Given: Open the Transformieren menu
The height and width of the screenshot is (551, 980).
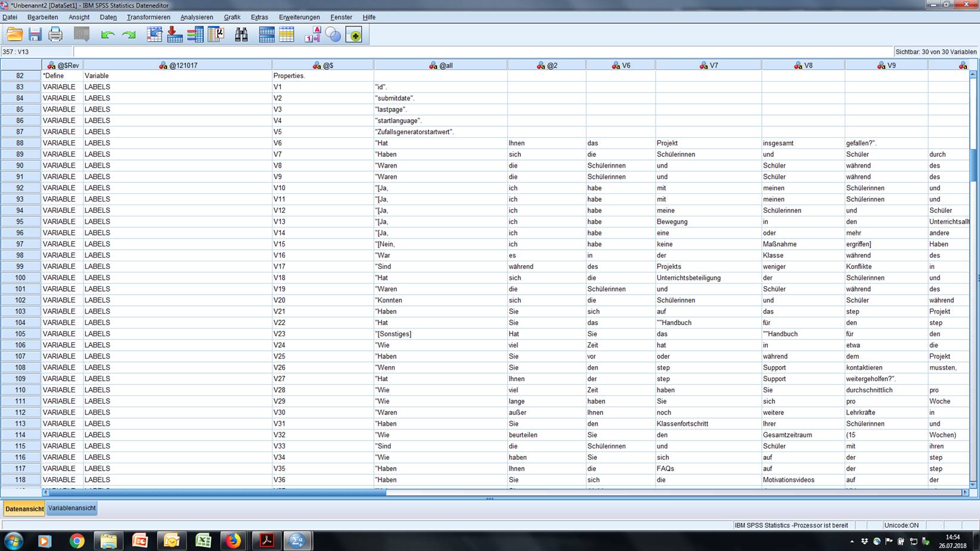Looking at the screenshot, I should [x=148, y=17].
